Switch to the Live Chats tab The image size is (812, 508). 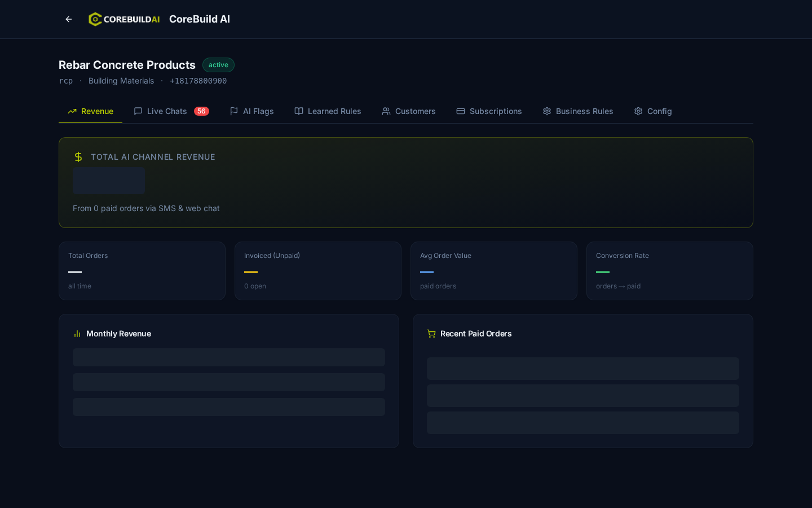171,111
